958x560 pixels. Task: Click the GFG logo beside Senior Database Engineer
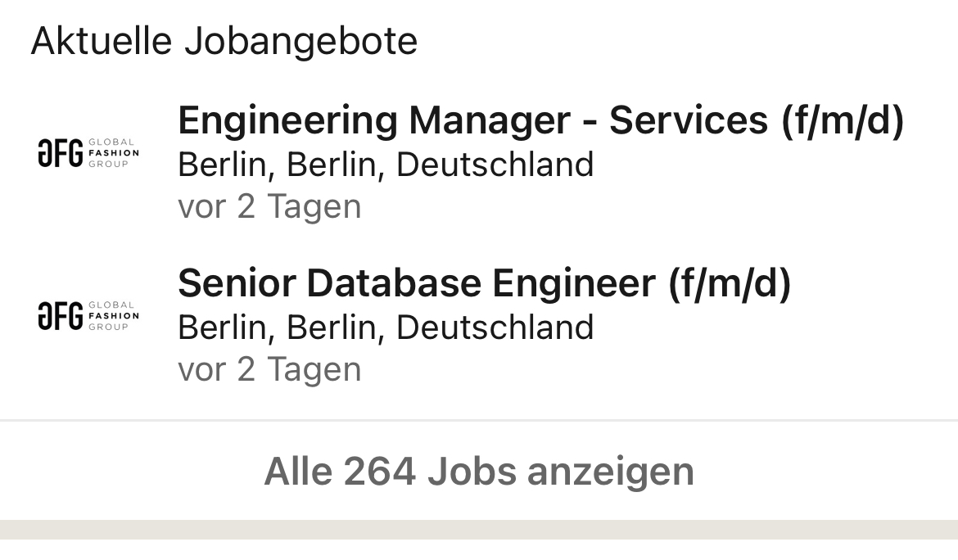[88, 316]
